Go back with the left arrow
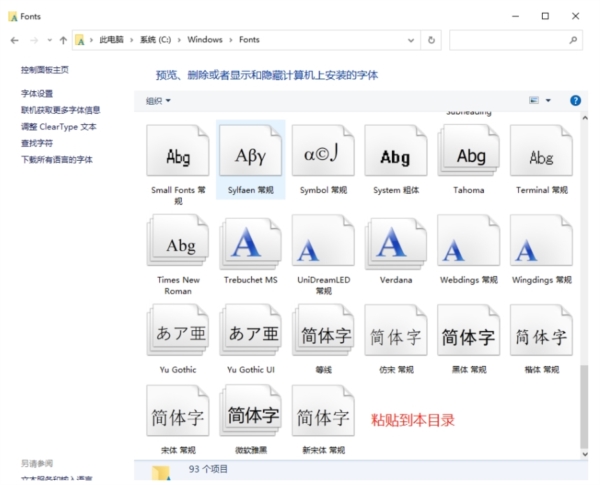The image size is (600, 485). click(x=15, y=40)
